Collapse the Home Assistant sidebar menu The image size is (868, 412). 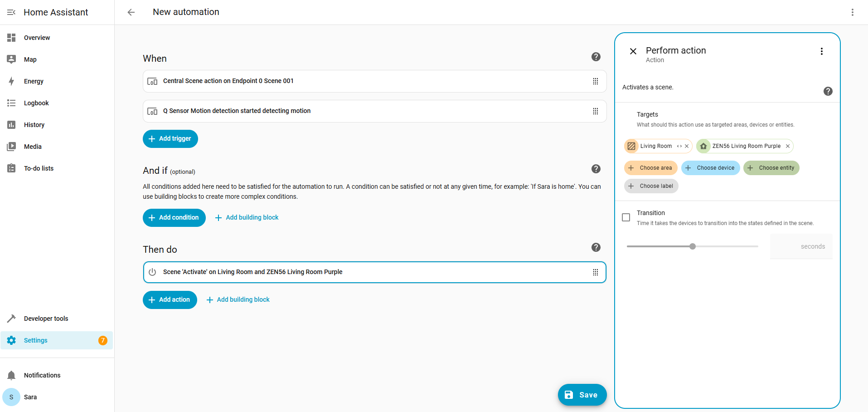(x=11, y=12)
